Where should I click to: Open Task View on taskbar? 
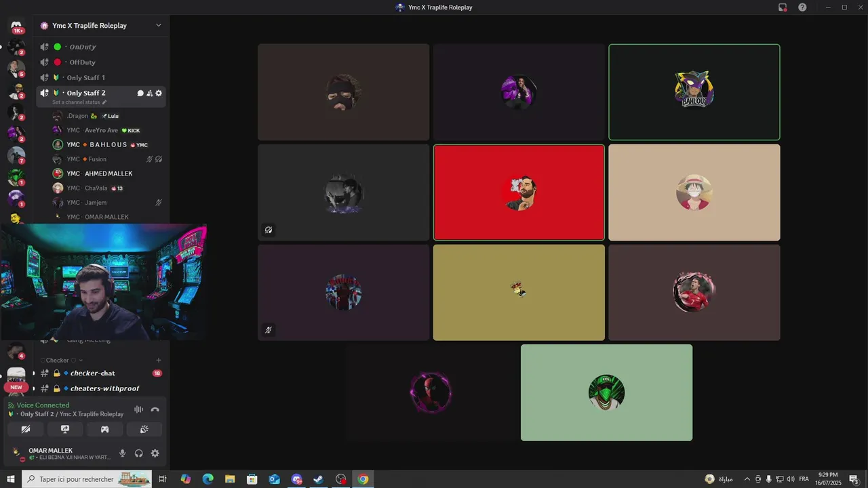(163, 479)
